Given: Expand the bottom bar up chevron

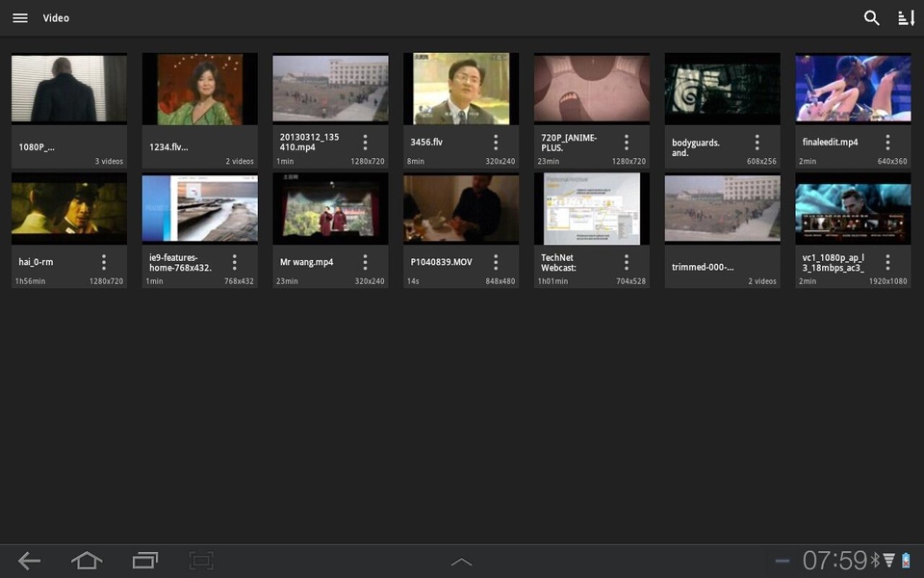Looking at the screenshot, I should tap(461, 562).
